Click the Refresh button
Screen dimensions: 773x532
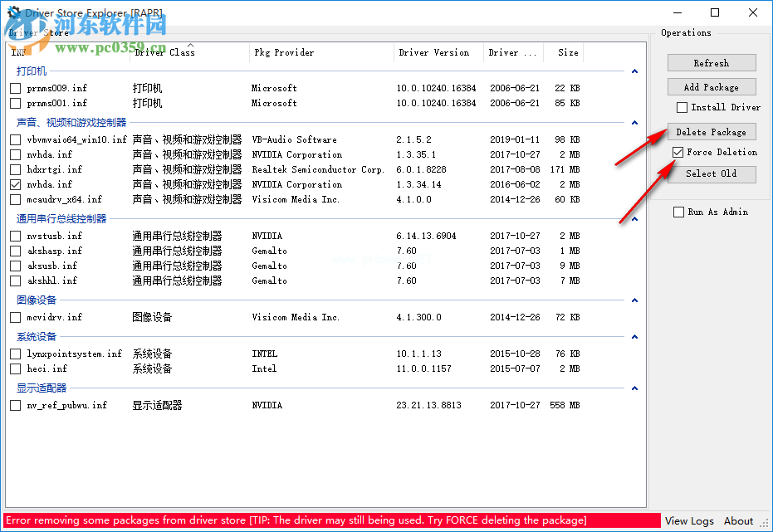pyautogui.click(x=711, y=62)
